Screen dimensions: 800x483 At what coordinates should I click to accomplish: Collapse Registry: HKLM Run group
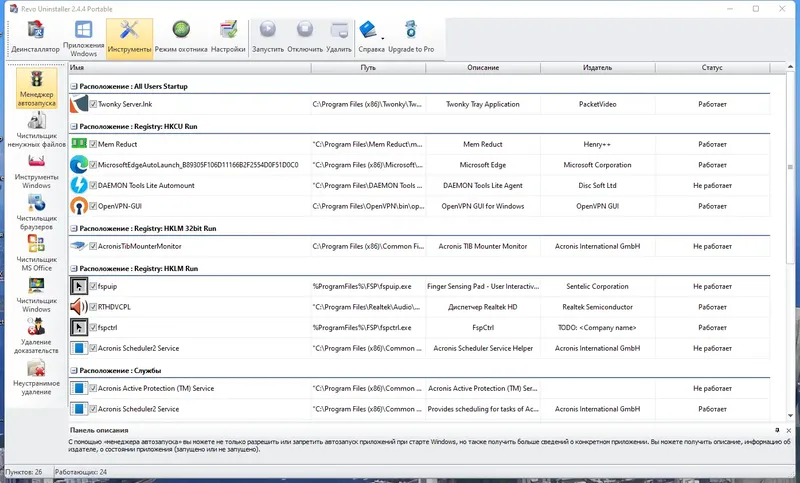pyautogui.click(x=74, y=268)
